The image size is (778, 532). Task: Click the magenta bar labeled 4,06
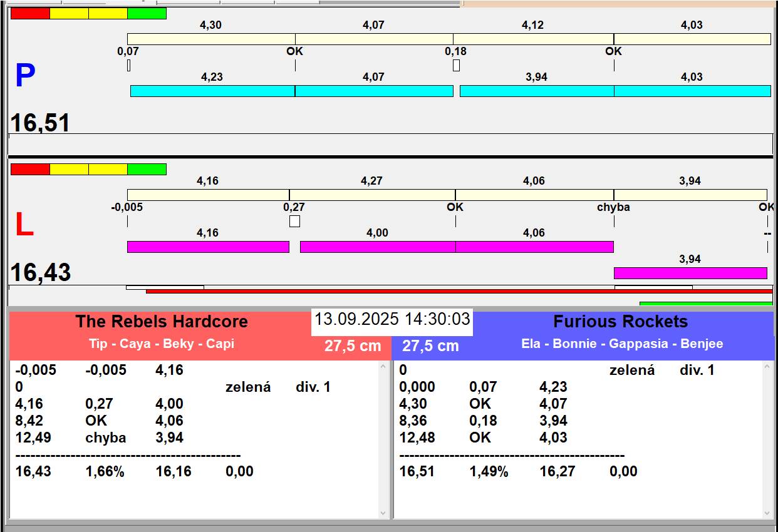[x=534, y=247]
